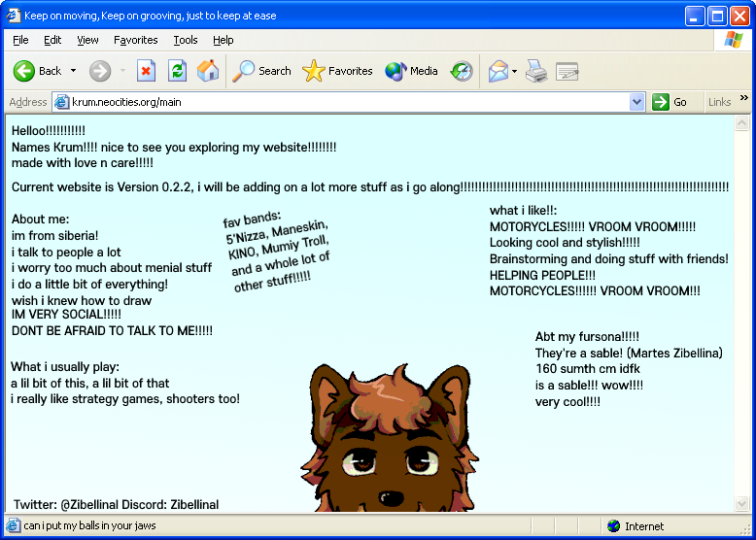
Task: Click the vertical scrollbar down arrow
Action: pos(741,505)
